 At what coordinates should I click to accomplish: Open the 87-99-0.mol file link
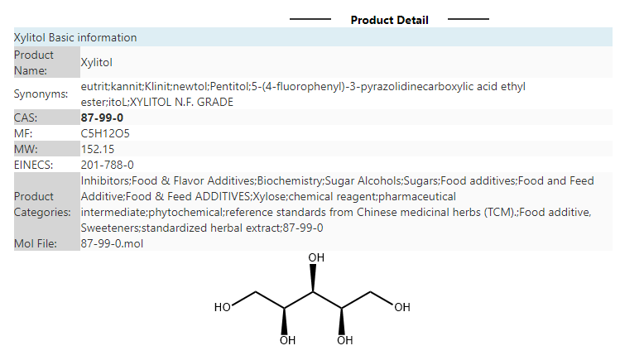tap(112, 243)
